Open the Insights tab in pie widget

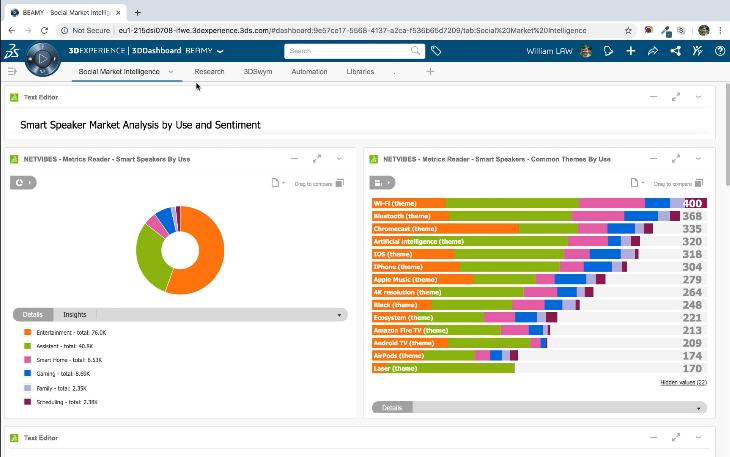[x=74, y=314]
